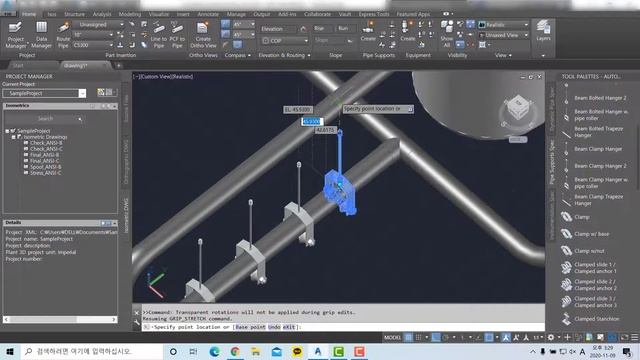The image size is (640, 360).
Task: Start the Route Pipe tool
Action: click(63, 34)
